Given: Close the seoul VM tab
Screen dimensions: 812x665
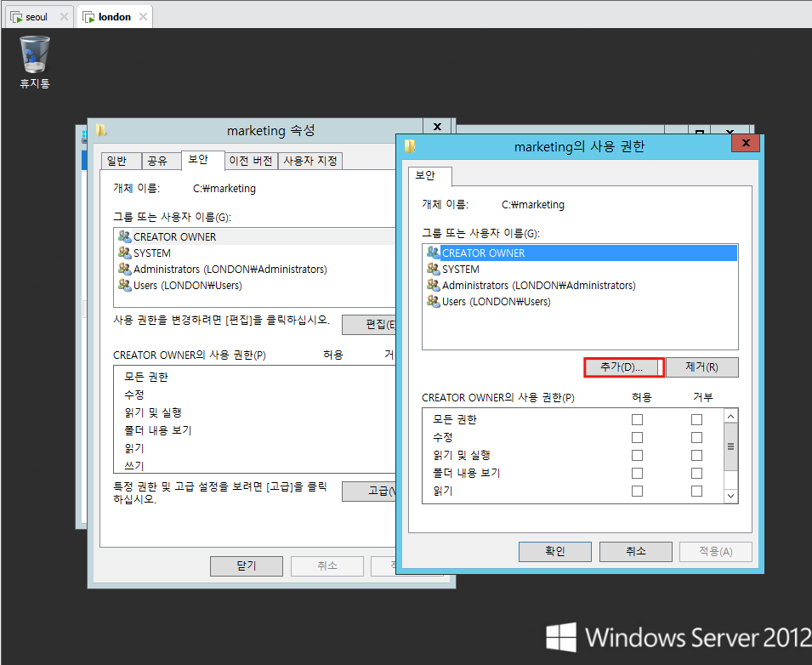Looking at the screenshot, I should click(x=65, y=16).
